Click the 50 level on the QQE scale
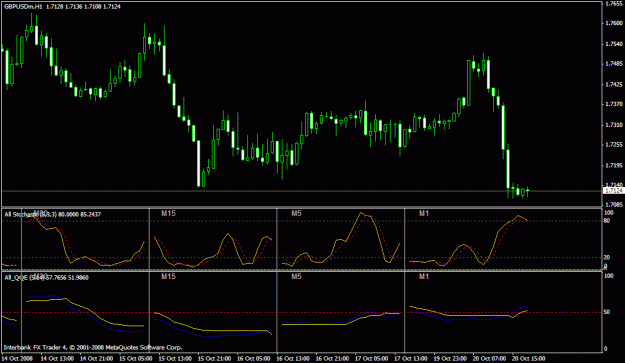 point(607,312)
